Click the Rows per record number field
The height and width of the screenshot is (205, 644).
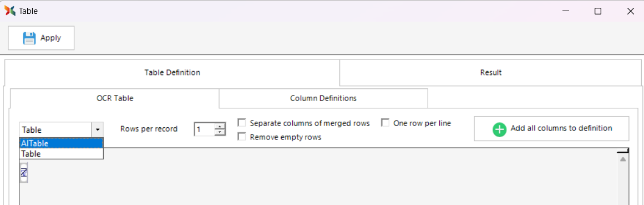point(205,129)
